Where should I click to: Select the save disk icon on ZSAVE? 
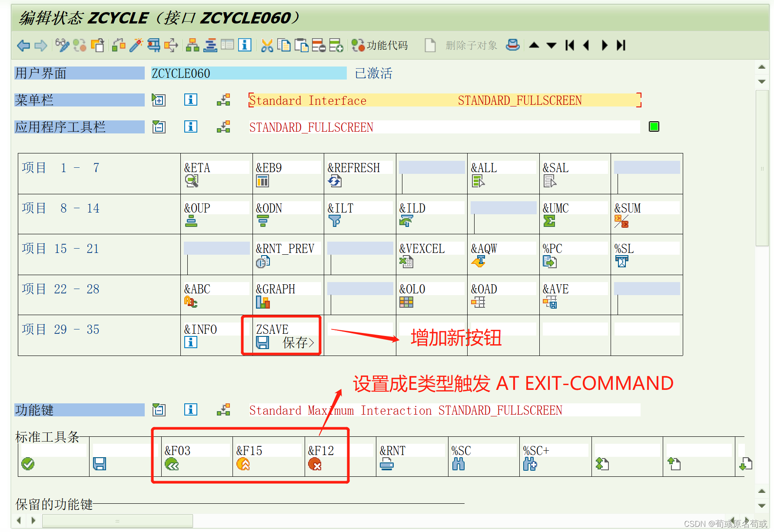click(262, 343)
